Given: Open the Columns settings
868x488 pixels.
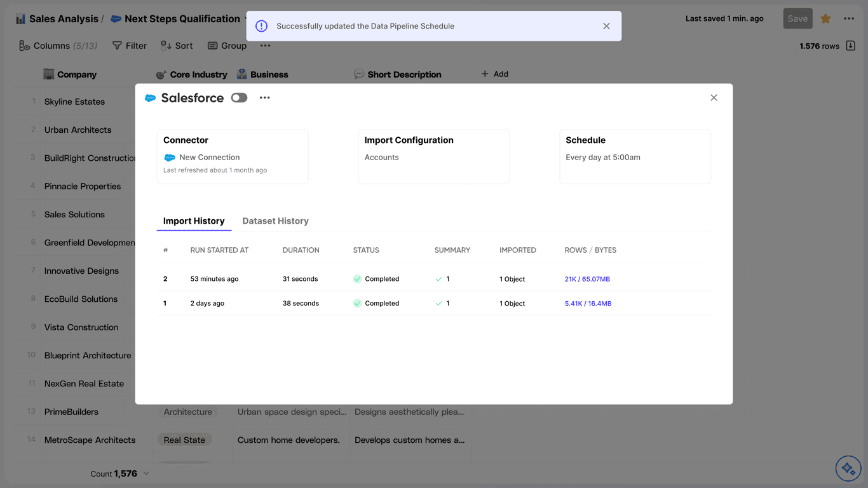Looking at the screenshot, I should [58, 46].
